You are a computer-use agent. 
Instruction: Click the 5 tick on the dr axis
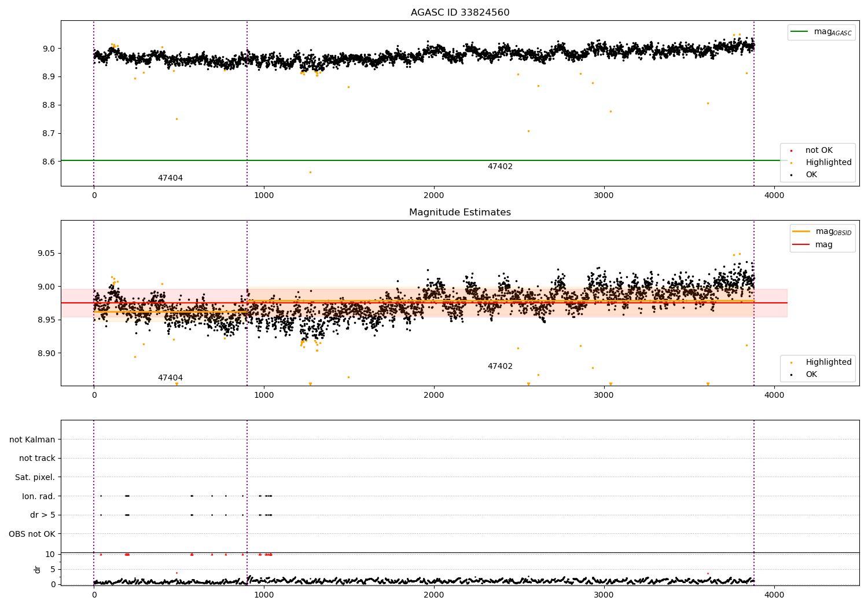pyautogui.click(x=53, y=569)
